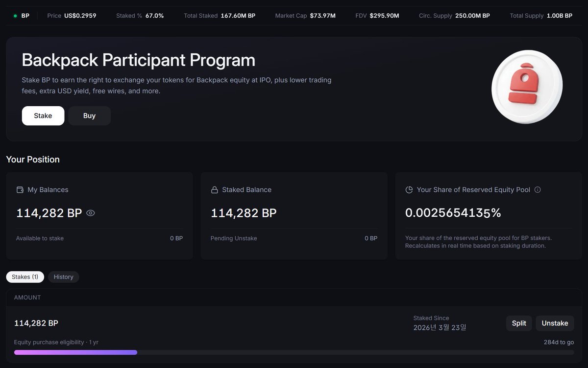Click the Circ. Supply 250.00M BP stat

coord(454,16)
